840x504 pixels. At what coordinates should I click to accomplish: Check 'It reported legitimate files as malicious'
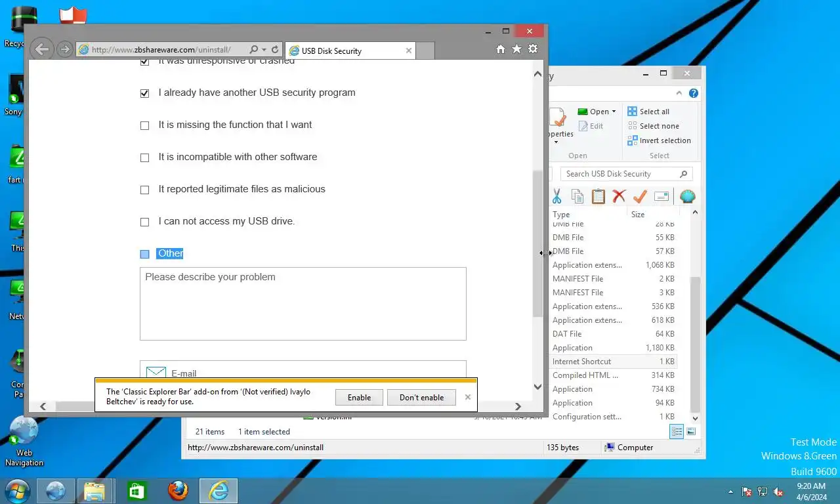145,190
